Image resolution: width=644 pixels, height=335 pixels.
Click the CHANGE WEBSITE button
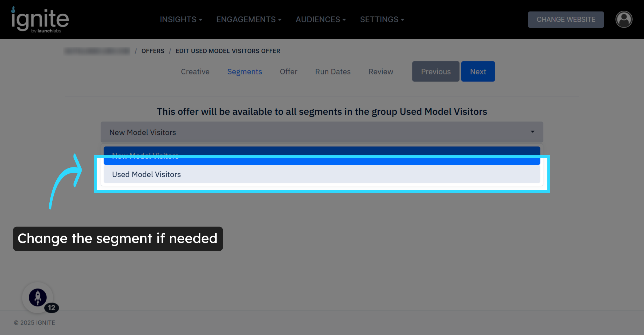point(566,19)
